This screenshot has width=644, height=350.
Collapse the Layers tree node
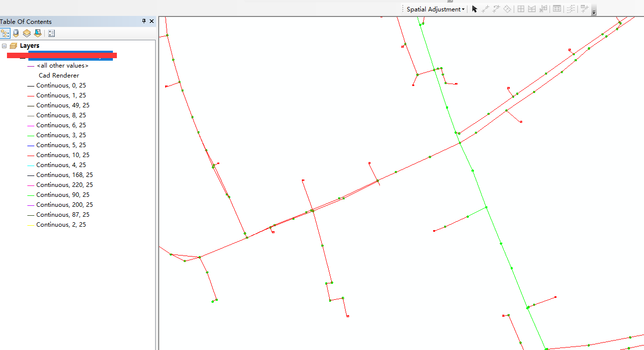tap(4, 46)
